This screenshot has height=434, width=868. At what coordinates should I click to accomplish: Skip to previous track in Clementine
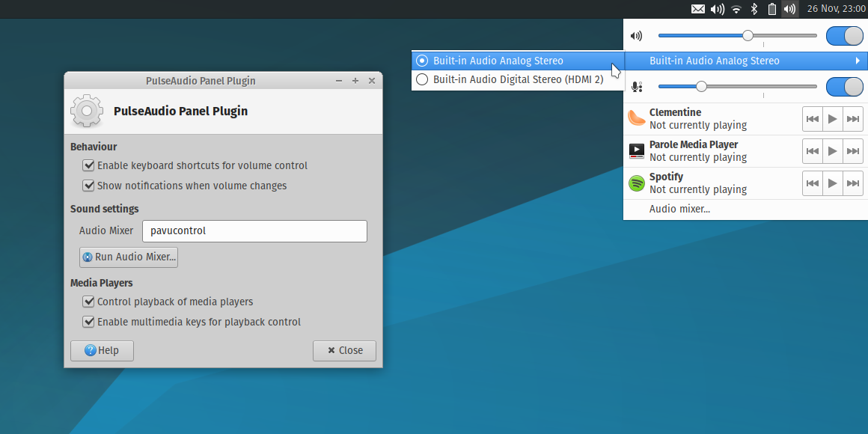point(812,119)
